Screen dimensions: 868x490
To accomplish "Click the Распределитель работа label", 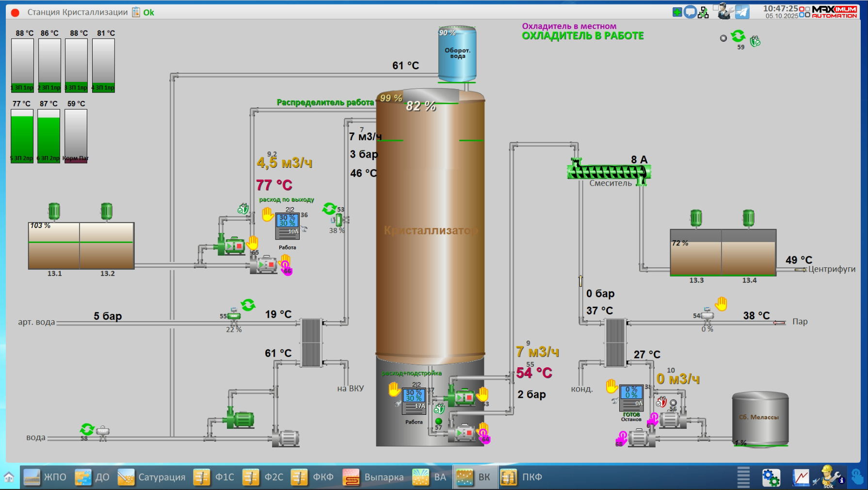I will pyautogui.click(x=325, y=102).
